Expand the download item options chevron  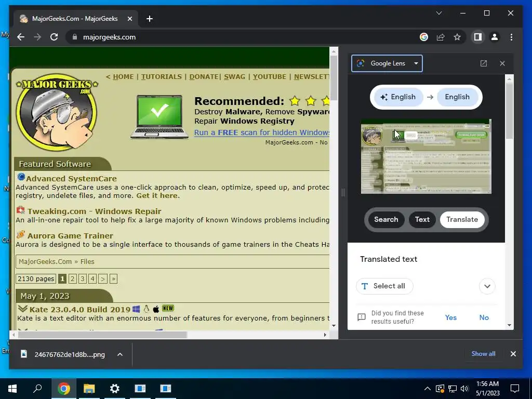120,354
